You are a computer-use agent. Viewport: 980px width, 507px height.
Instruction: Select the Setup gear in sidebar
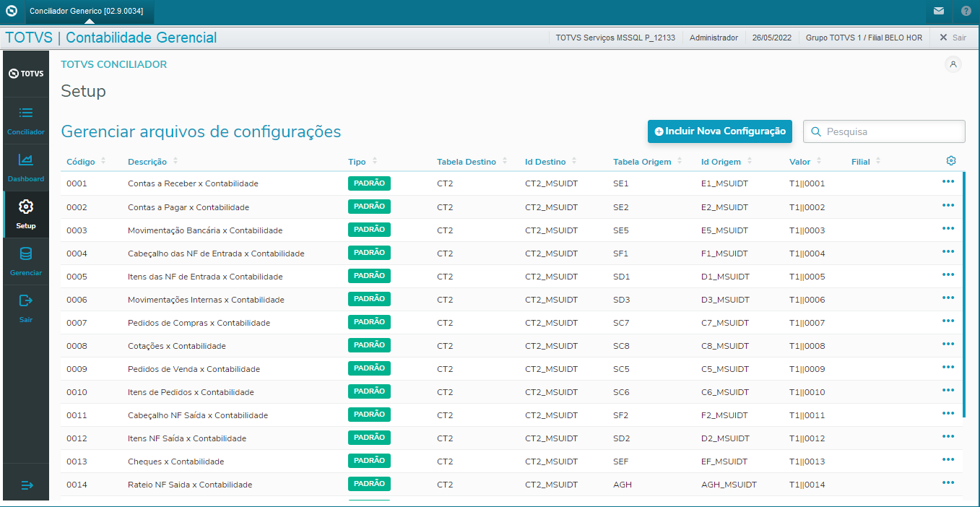26,214
